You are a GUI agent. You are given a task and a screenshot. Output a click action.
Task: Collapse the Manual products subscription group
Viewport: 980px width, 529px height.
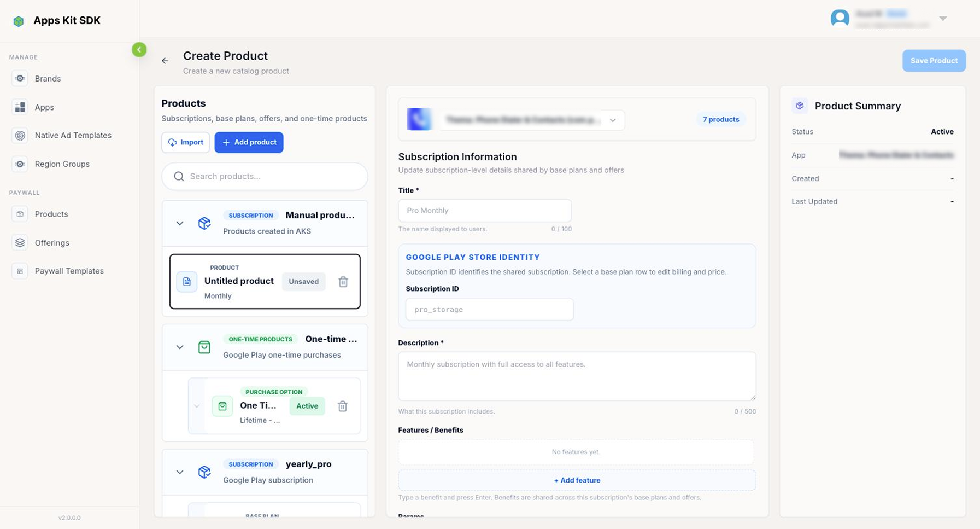pyautogui.click(x=180, y=223)
